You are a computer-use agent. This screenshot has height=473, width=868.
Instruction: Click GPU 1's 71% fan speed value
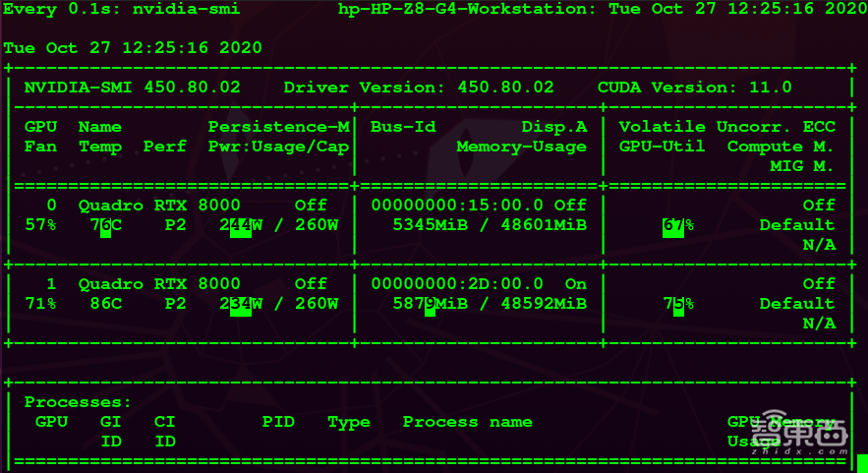point(40,304)
